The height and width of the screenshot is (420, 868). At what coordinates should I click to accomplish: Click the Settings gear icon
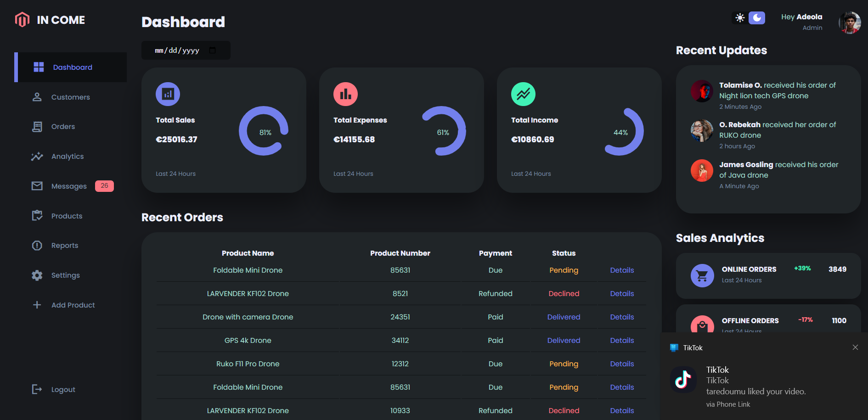click(37, 275)
